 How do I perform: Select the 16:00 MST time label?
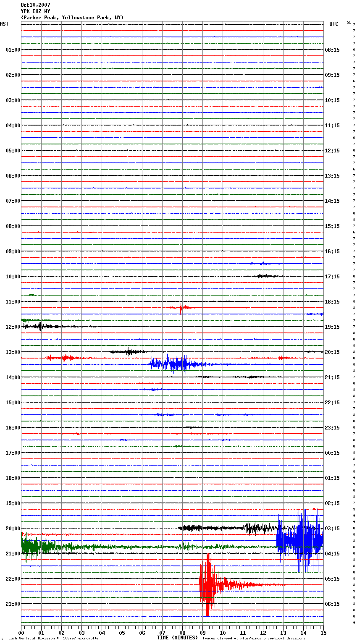coord(13,428)
